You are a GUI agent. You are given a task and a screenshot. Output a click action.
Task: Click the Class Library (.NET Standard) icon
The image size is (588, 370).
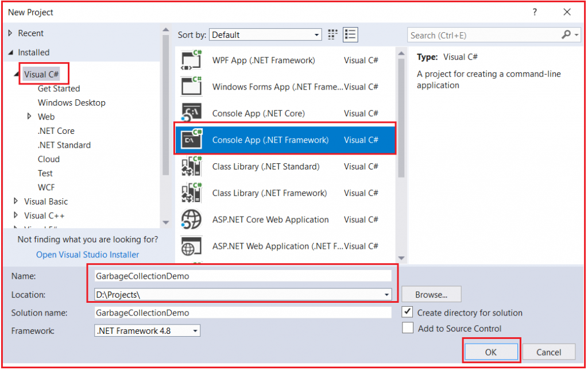pyautogui.click(x=191, y=167)
